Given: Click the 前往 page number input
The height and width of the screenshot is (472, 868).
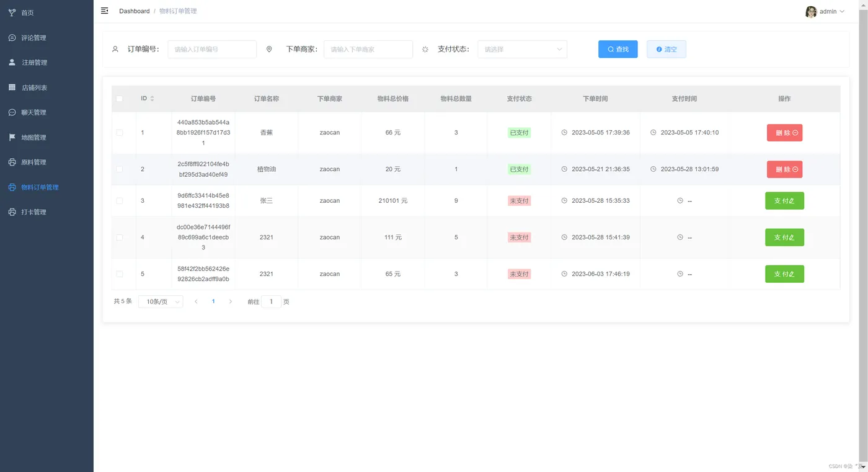Looking at the screenshot, I should pyautogui.click(x=271, y=301).
